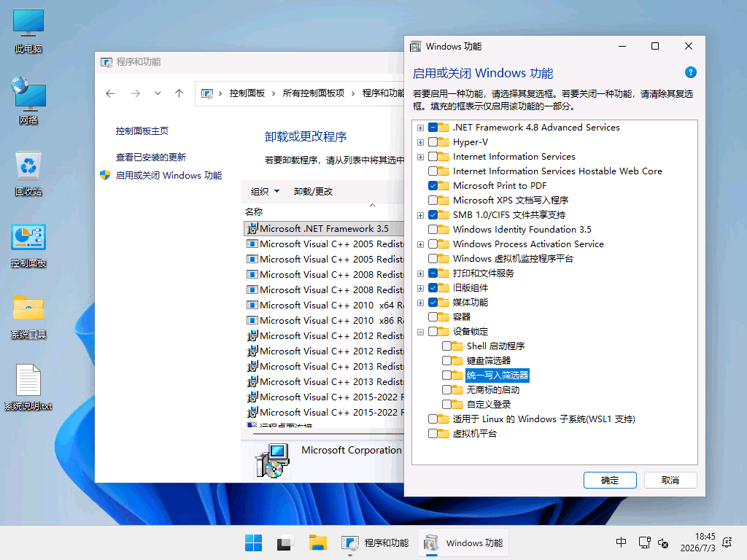The image size is (747, 560).
Task: Expand 打印和文件服务 node
Action: click(x=420, y=274)
